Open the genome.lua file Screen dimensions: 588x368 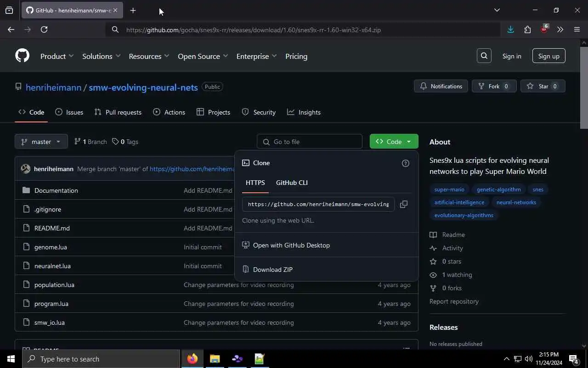point(51,247)
